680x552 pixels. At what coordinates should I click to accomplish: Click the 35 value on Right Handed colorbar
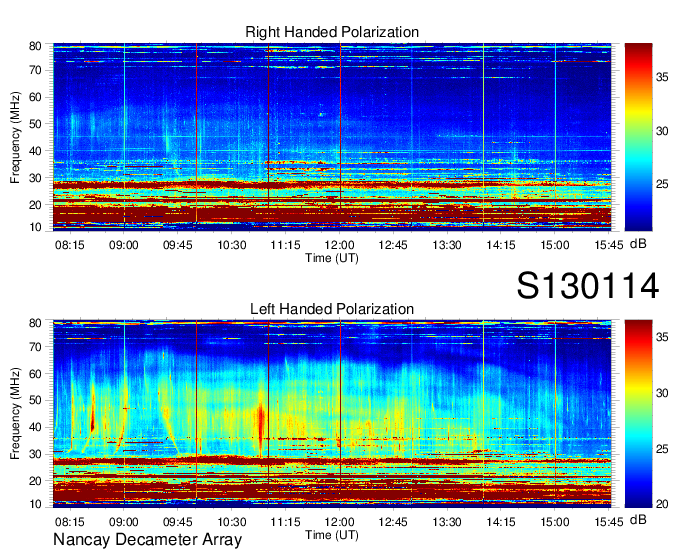pyautogui.click(x=662, y=78)
